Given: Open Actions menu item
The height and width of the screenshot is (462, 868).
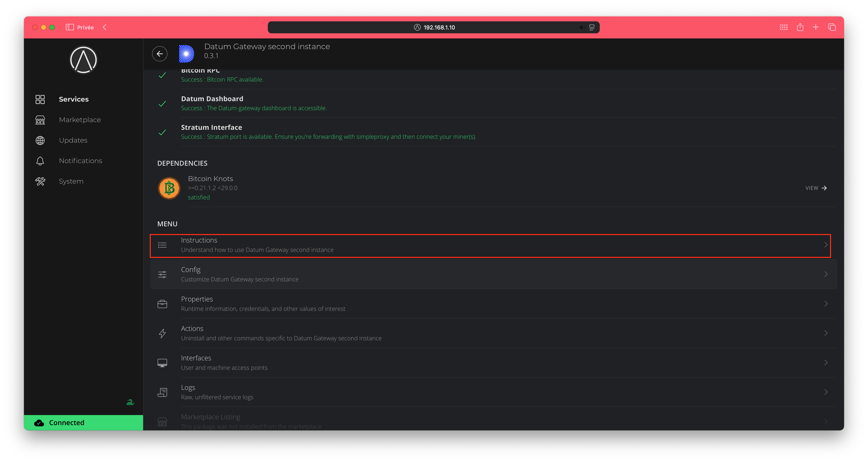Looking at the screenshot, I should point(493,333).
